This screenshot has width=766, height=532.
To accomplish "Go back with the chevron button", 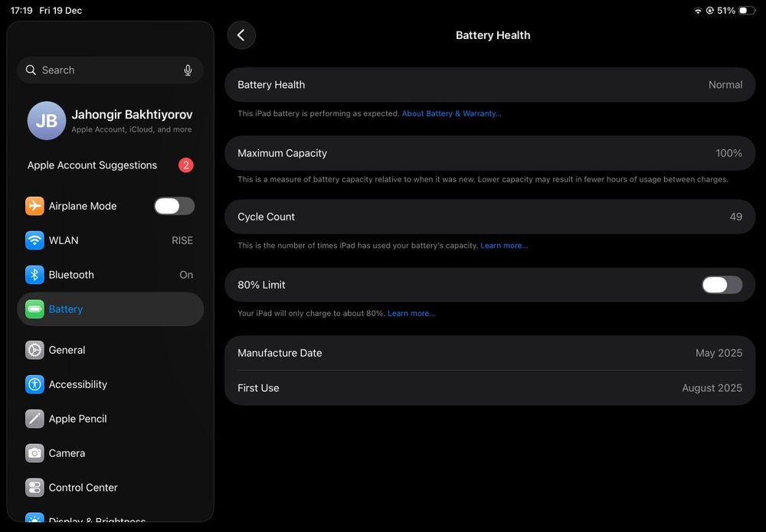I will click(241, 35).
